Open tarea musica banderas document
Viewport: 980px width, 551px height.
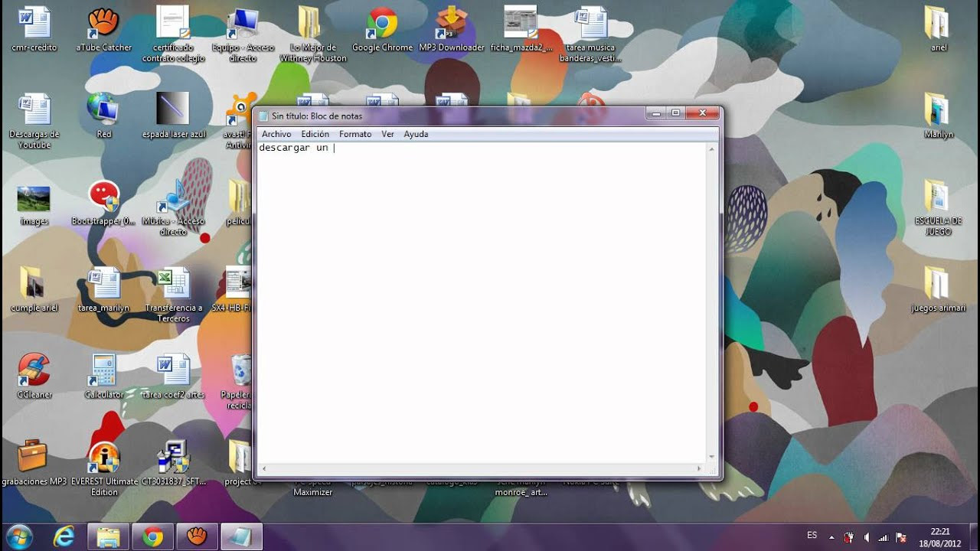pyautogui.click(x=590, y=23)
